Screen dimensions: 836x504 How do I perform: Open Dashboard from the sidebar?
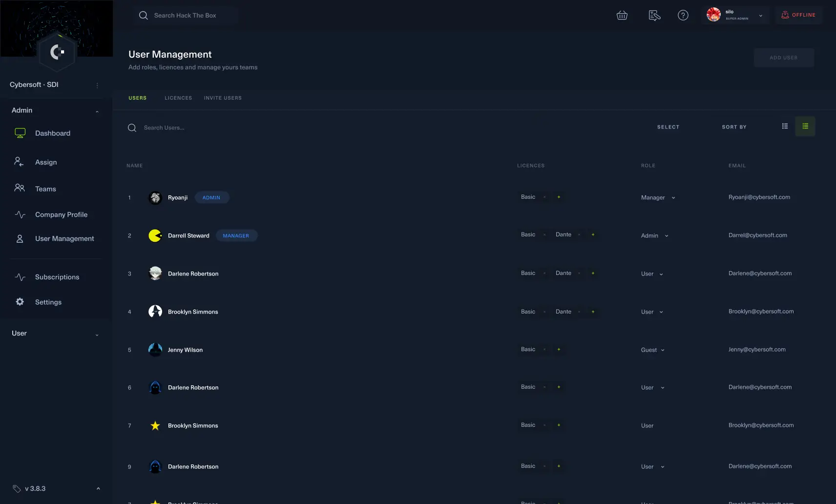point(52,133)
